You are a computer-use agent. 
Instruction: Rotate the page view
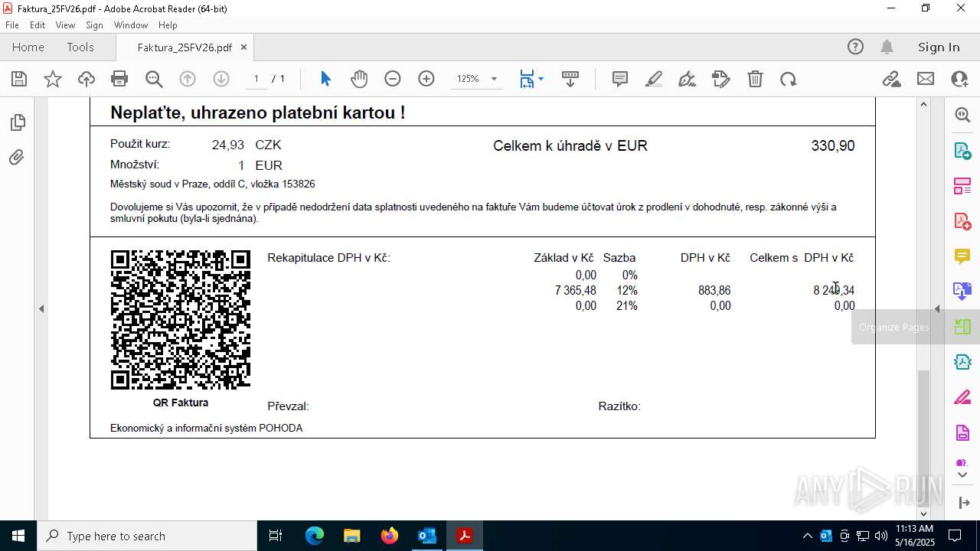[x=789, y=79]
